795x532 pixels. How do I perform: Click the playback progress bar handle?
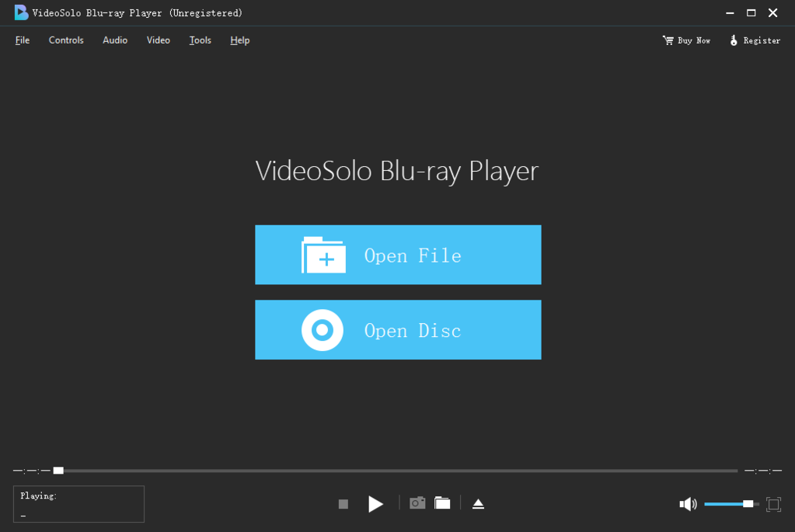pos(58,471)
